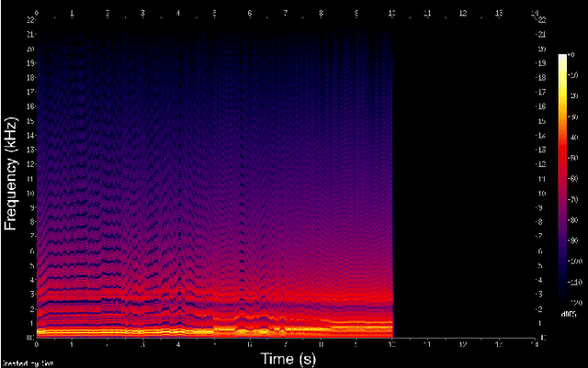Click the "Created by SoX" caption
The height and width of the screenshot is (368, 588).
click(x=28, y=363)
